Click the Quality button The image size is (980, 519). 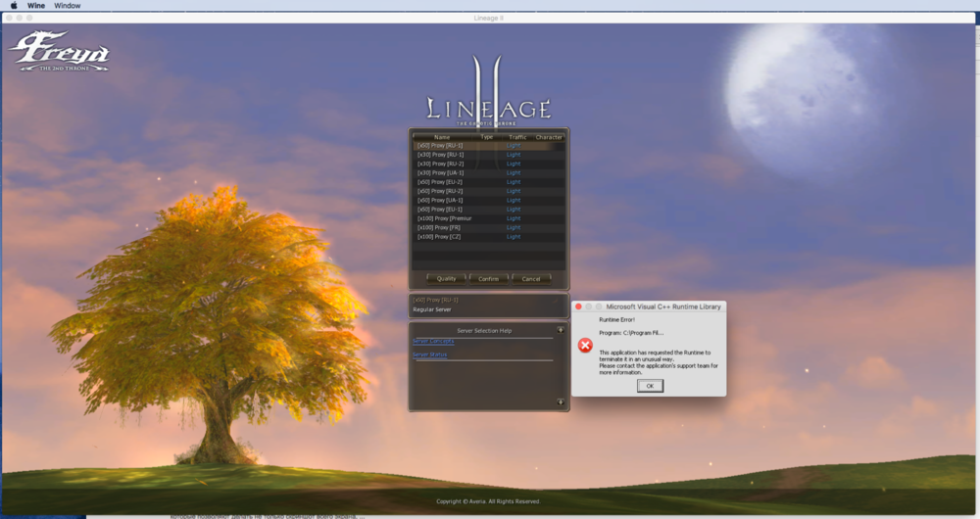click(x=447, y=279)
